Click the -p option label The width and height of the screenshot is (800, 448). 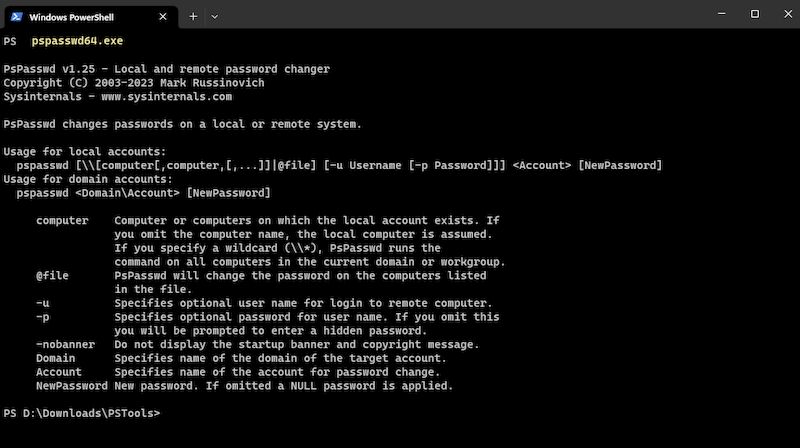[x=42, y=317]
